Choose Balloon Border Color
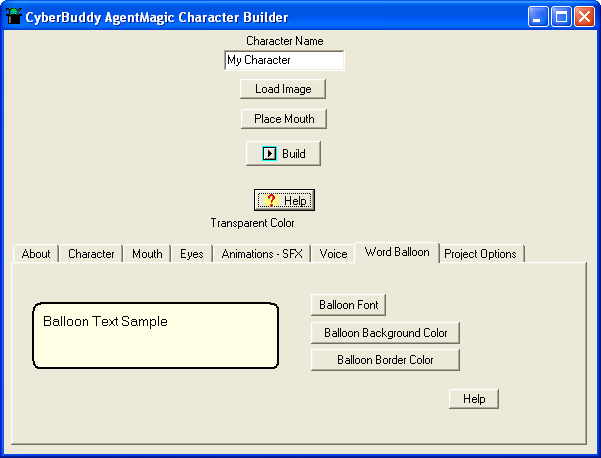 click(x=385, y=359)
